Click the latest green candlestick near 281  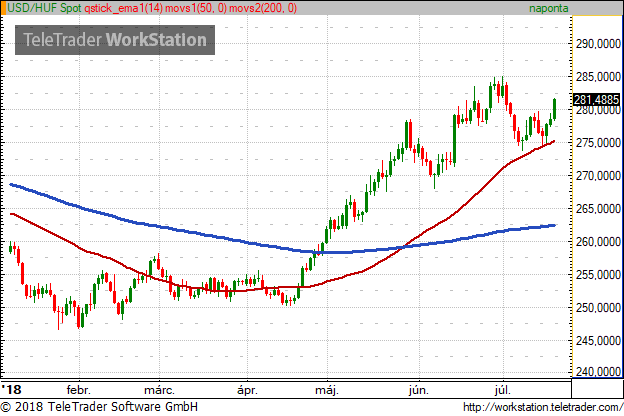pyautogui.click(x=554, y=108)
